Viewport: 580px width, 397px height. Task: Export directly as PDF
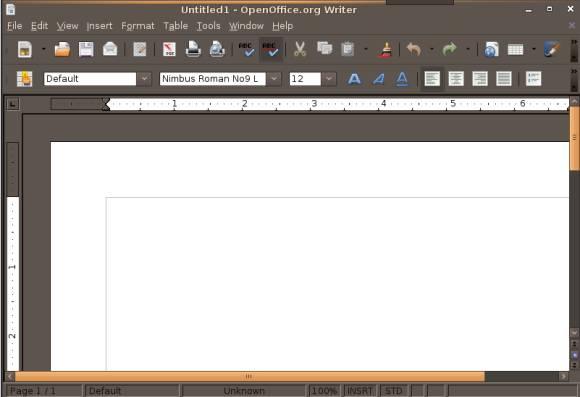pyautogui.click(x=169, y=49)
